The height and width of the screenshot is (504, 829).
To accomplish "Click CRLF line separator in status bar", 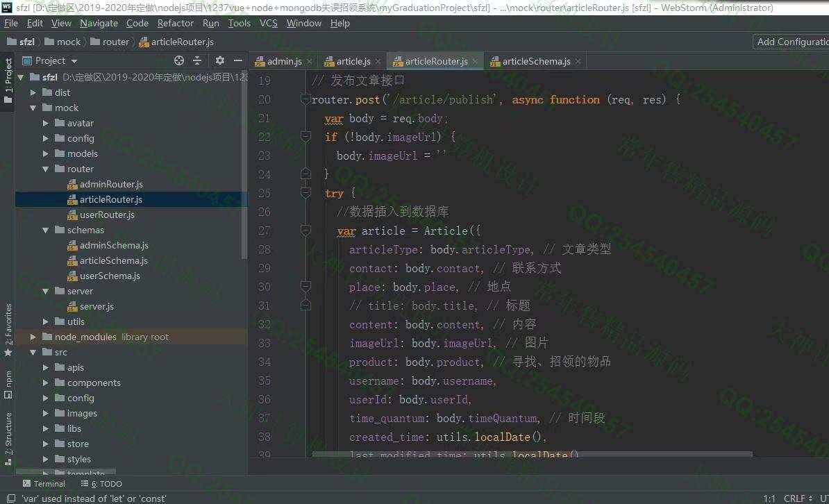I will click(x=797, y=498).
